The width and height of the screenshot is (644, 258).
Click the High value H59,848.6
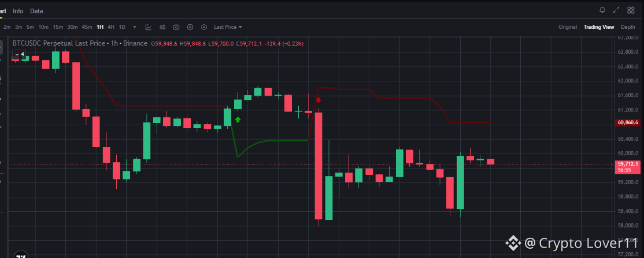tap(193, 43)
